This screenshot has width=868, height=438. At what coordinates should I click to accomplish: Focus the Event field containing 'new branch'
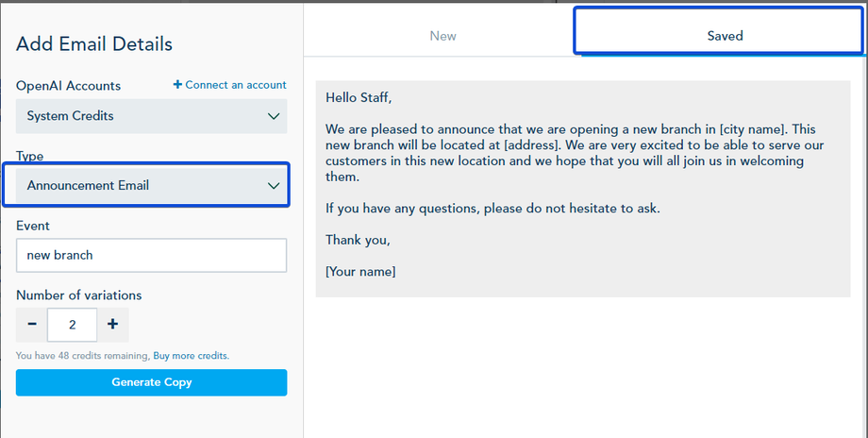click(x=151, y=255)
